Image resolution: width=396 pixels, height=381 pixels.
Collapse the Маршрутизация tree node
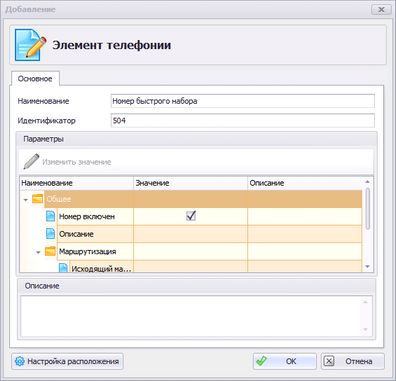click(x=38, y=252)
